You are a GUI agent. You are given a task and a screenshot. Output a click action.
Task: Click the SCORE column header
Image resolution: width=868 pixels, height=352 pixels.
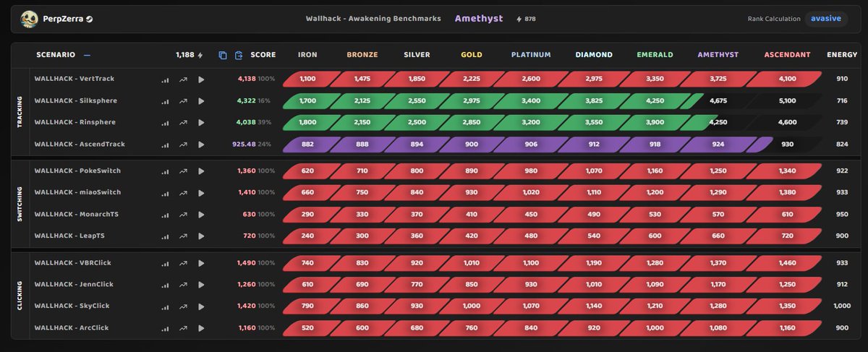click(263, 55)
